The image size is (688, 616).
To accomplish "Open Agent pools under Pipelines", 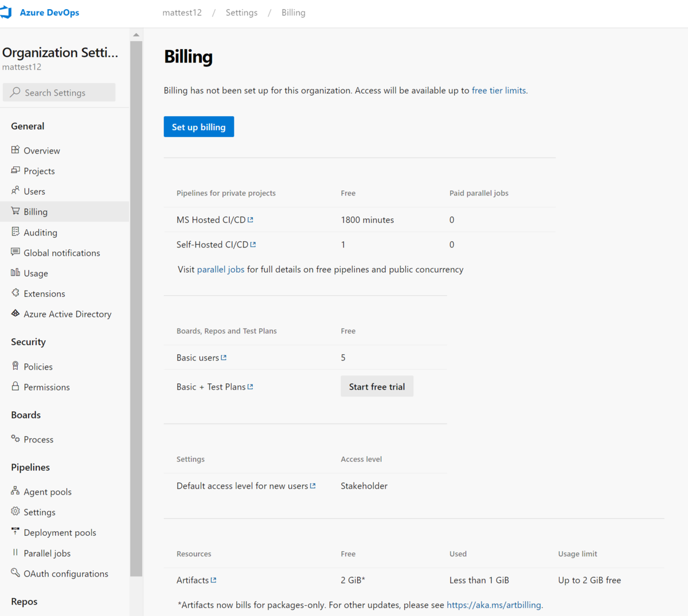I will click(48, 492).
